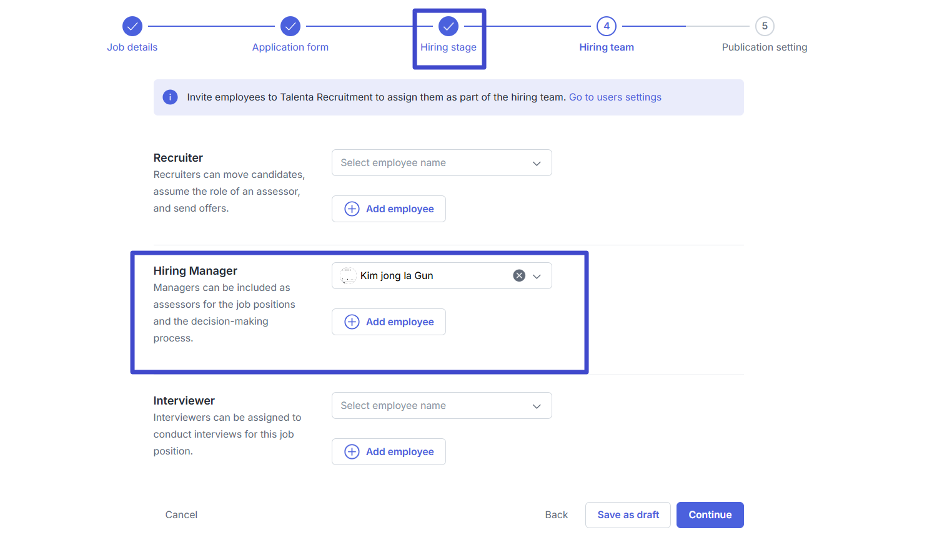Add employee under Recruiter section
Image resolution: width=932 pixels, height=560 pixels.
click(389, 209)
